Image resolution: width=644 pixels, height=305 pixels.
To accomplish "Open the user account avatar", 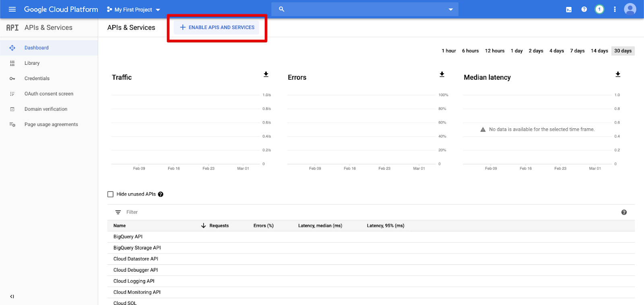I will click(x=630, y=9).
